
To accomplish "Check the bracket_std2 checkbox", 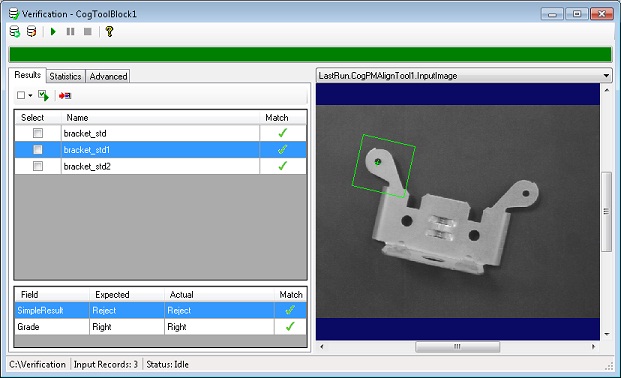I will click(x=38, y=166).
